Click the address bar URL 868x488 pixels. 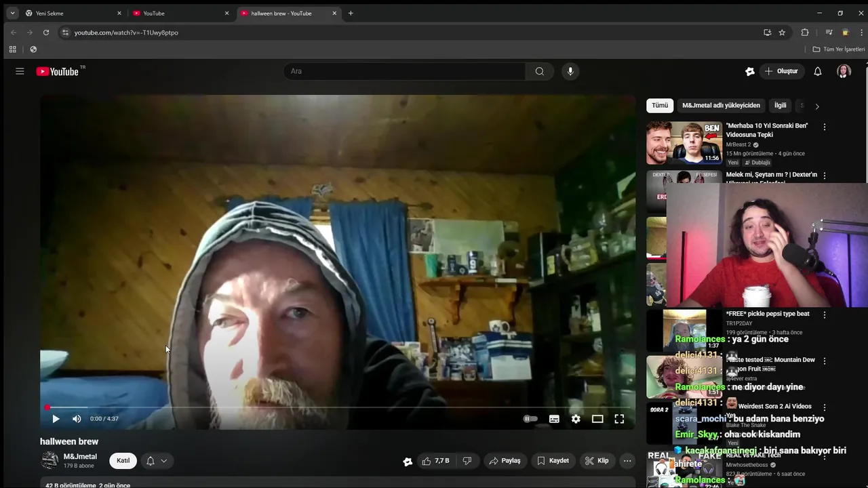tap(126, 33)
